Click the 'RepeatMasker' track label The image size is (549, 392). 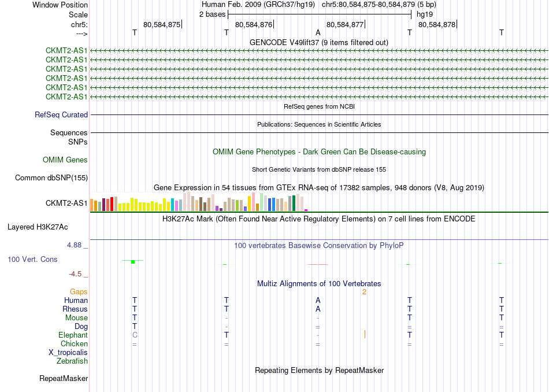coord(64,378)
